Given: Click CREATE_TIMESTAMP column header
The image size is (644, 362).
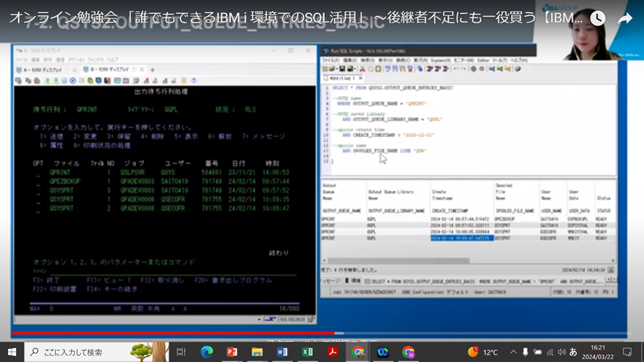Looking at the screenshot, I should [450, 211].
